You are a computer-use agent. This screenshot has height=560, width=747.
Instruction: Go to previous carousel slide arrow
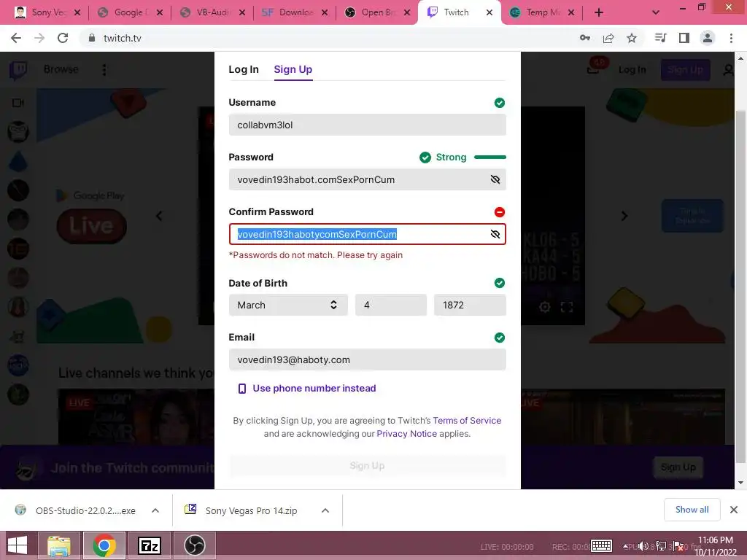(159, 216)
